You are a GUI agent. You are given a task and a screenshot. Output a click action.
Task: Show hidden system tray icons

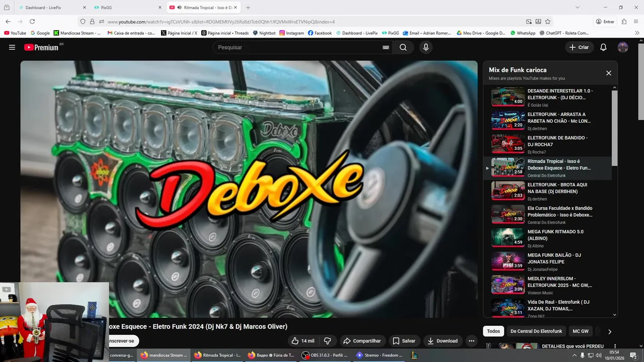pyautogui.click(x=575, y=355)
